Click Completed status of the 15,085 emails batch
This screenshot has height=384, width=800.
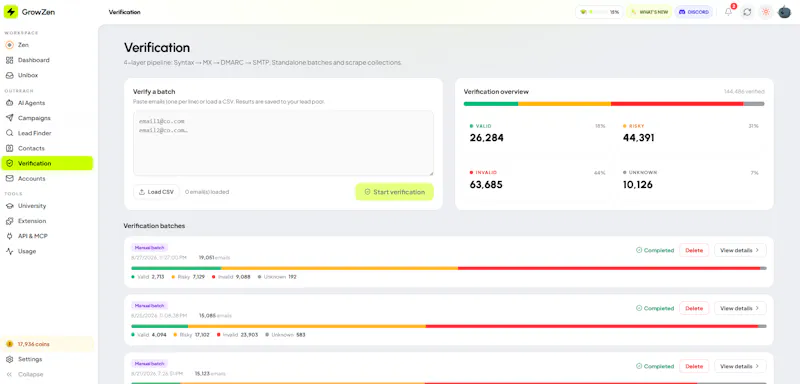click(655, 309)
